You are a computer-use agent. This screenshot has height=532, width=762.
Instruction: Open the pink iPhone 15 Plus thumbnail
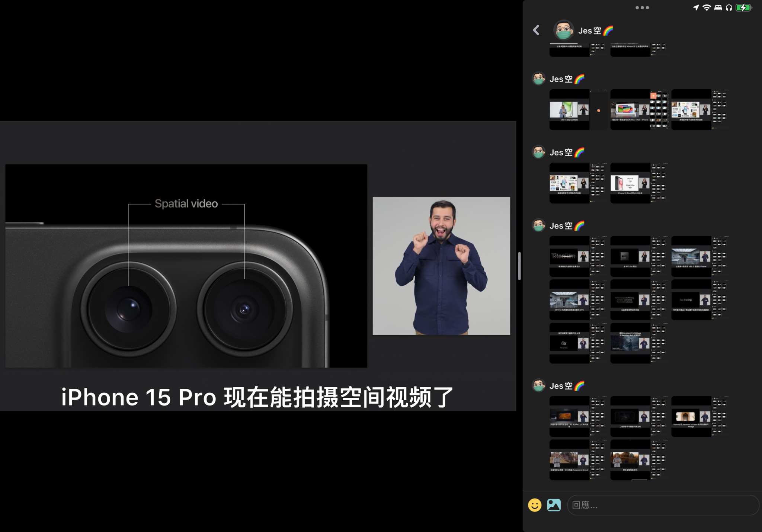pos(639,183)
